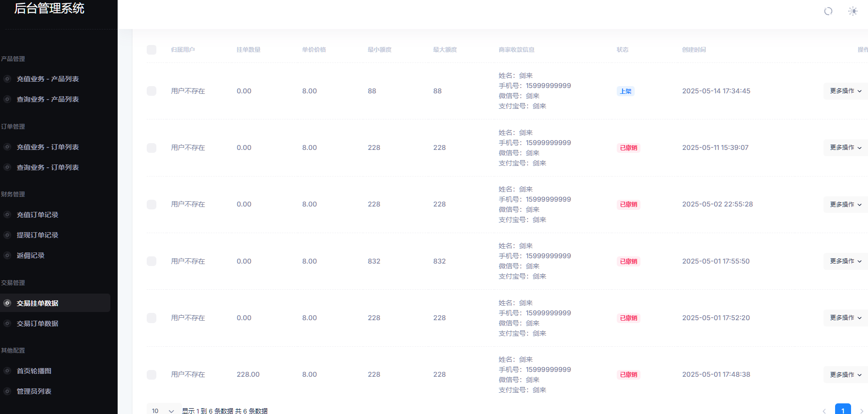Click bullet icon beside 管理员列表
Viewport: 868px width, 414px height.
(7, 391)
